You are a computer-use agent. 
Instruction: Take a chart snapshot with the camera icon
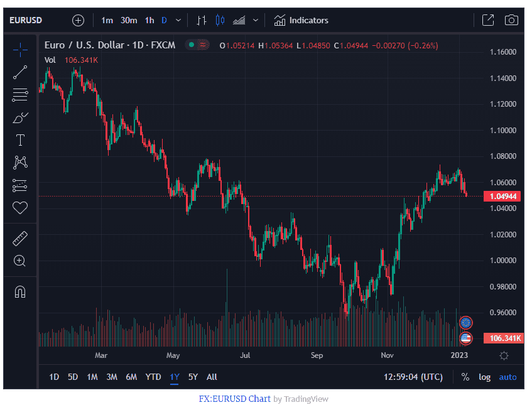[x=511, y=20]
